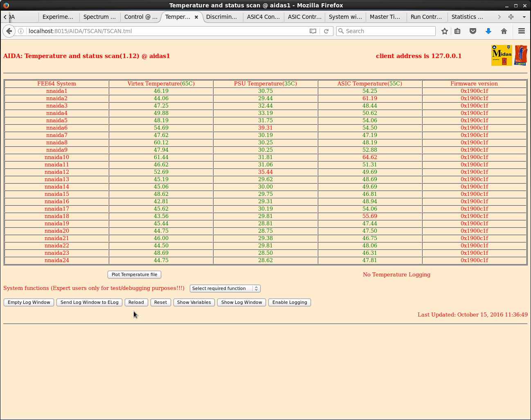The width and height of the screenshot is (531, 420).
Task: Switch to the Discriminator tab
Action: click(222, 17)
